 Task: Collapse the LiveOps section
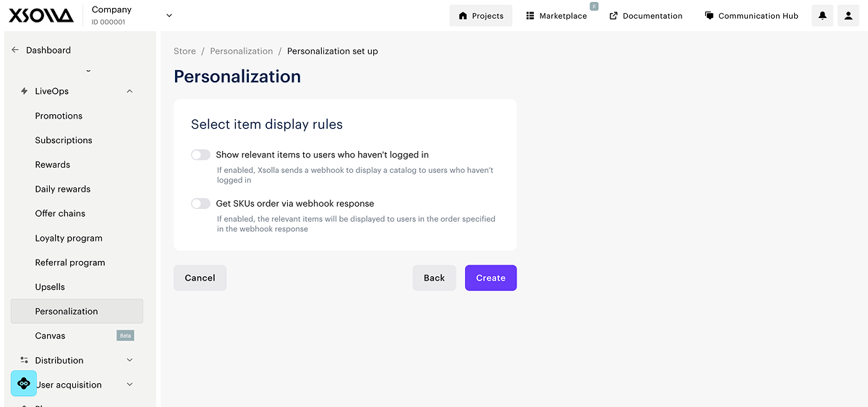(x=130, y=91)
